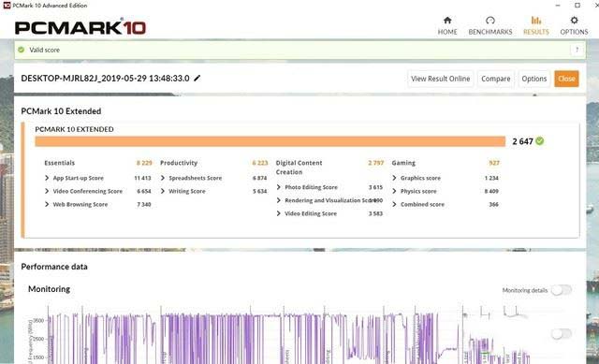This screenshot has width=599, height=364.
Task: Switch to BENCHMARKS tab label
Action: click(490, 32)
